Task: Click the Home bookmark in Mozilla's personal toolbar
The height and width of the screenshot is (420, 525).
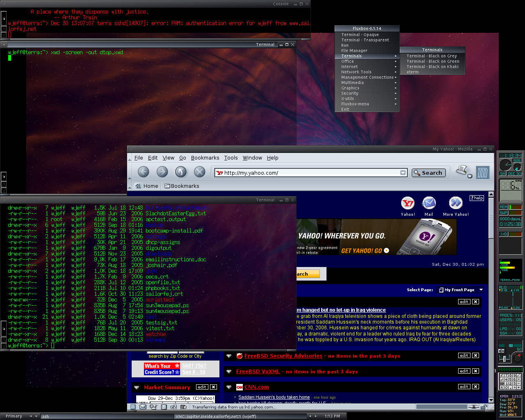Action: click(147, 186)
